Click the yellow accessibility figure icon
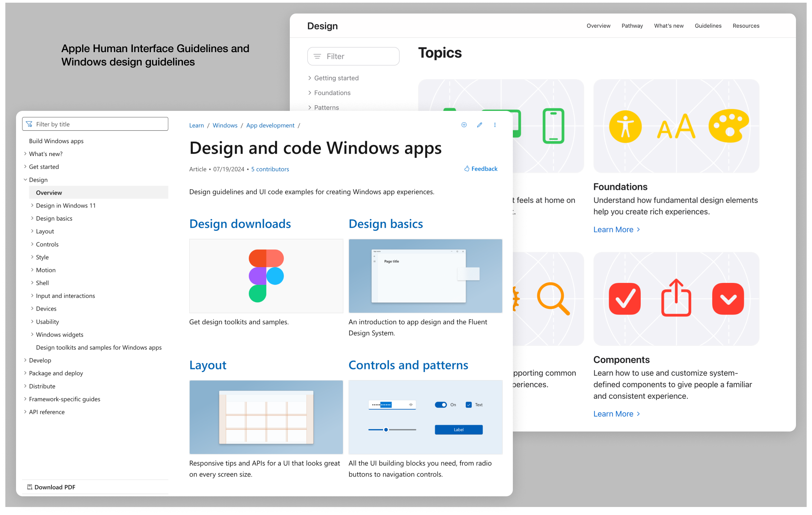 (625, 127)
